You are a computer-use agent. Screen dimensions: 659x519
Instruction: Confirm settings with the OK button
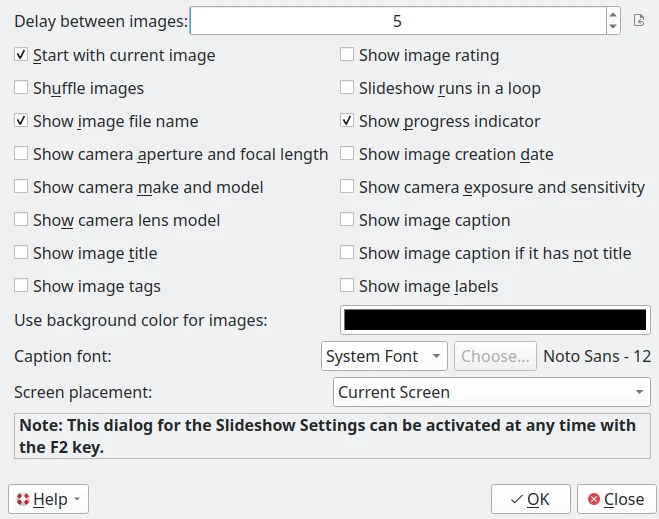click(x=530, y=499)
